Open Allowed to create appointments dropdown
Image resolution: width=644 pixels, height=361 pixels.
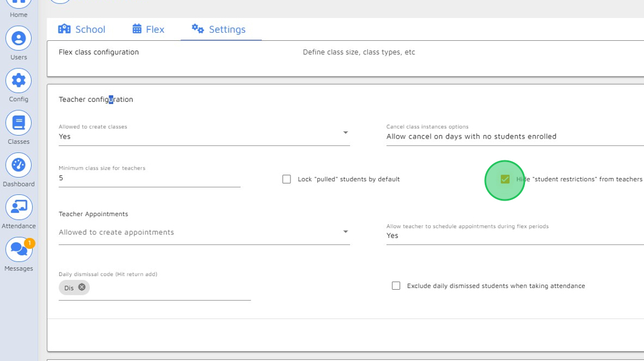coord(204,232)
